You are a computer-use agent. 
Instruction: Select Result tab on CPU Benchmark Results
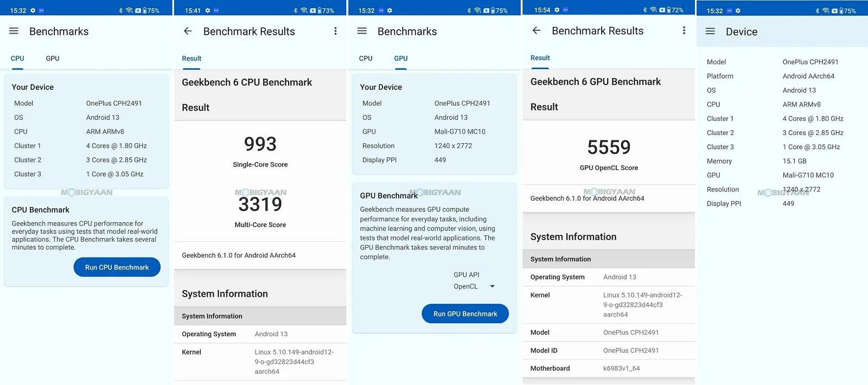[x=192, y=59]
